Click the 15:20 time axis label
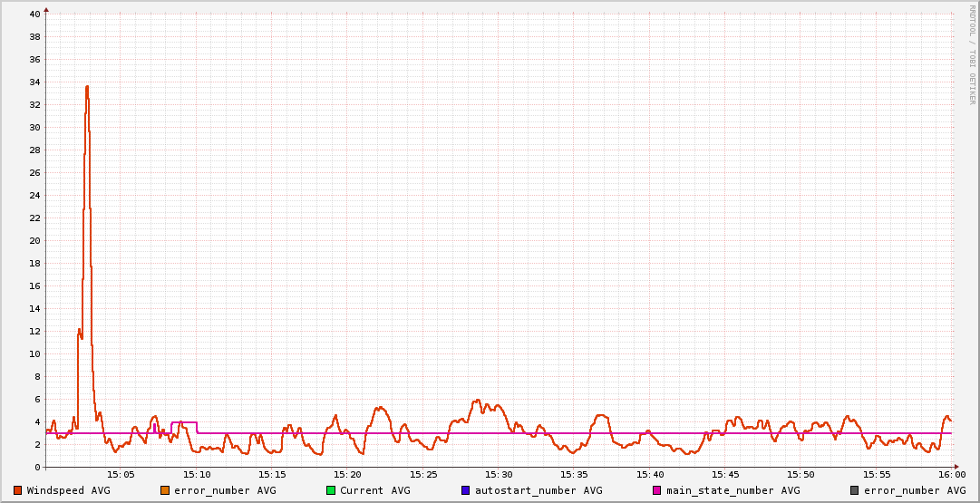This screenshot has width=980, height=503. (347, 474)
